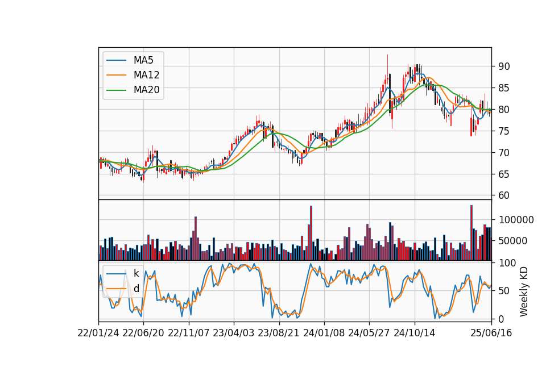
Task: Click the 80 price axis label
Action: 504,110
